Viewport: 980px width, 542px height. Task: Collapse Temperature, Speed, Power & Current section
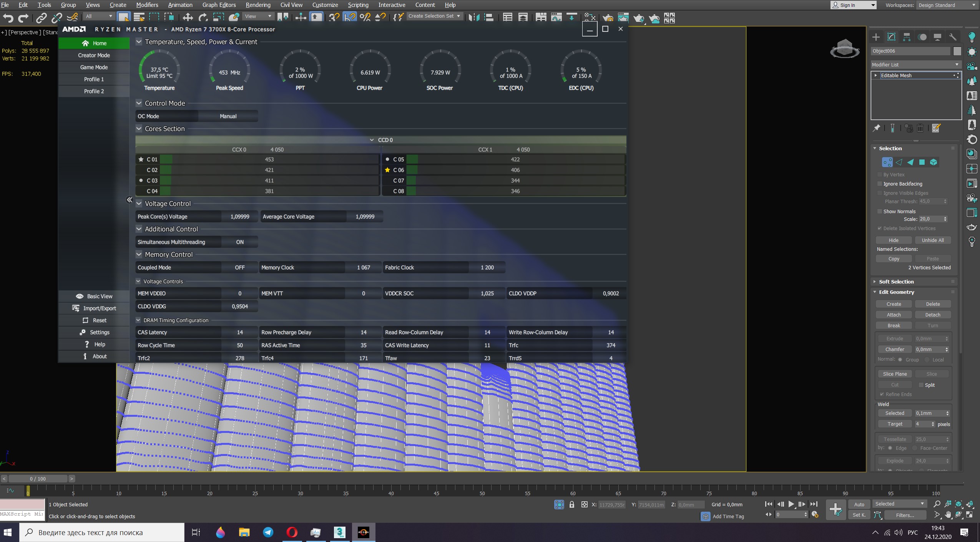(139, 41)
